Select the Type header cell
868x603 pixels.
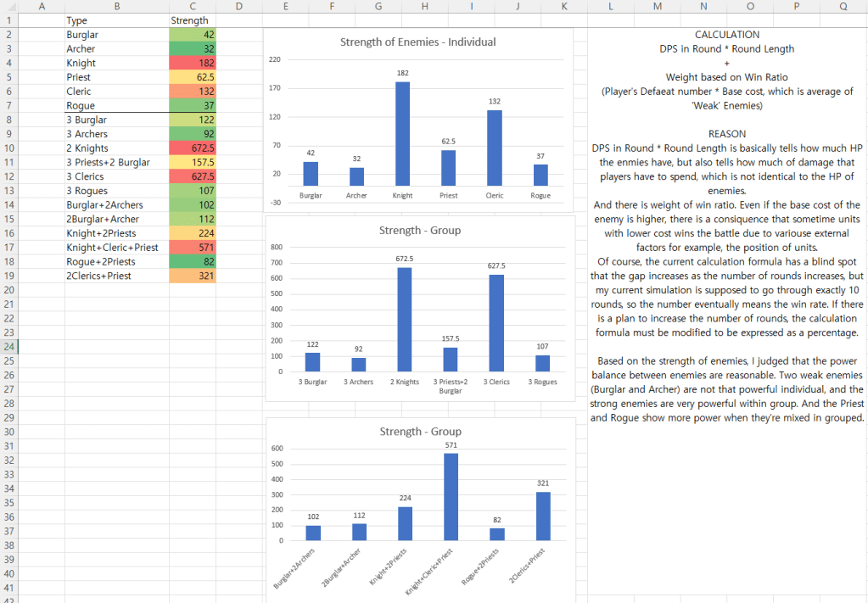coord(116,20)
